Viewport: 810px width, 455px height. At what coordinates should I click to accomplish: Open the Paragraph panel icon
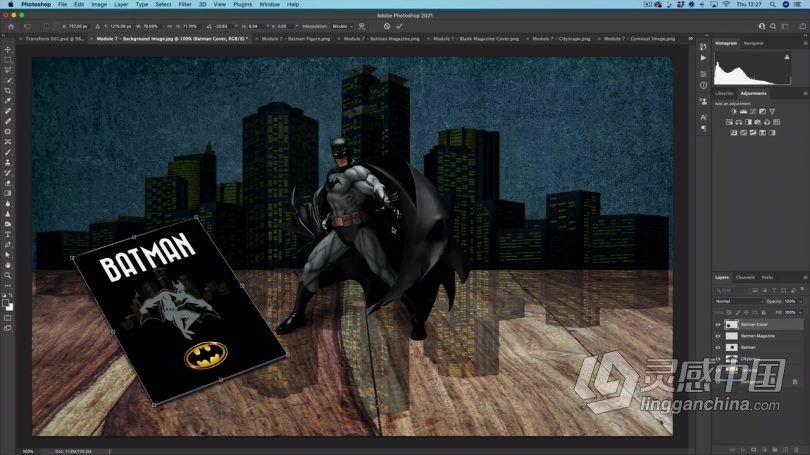pyautogui.click(x=703, y=129)
